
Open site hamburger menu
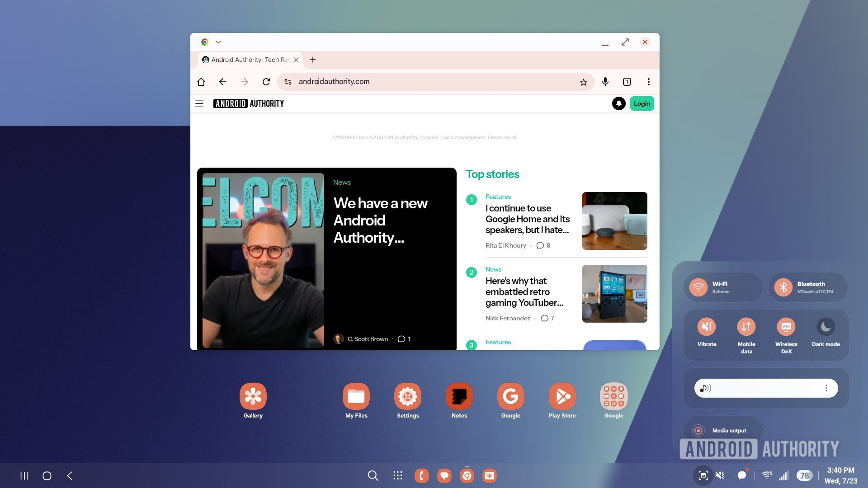[x=199, y=103]
